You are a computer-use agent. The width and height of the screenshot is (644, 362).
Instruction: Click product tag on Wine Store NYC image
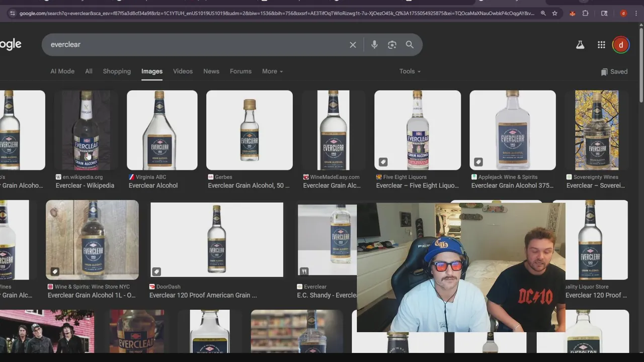[55, 271]
